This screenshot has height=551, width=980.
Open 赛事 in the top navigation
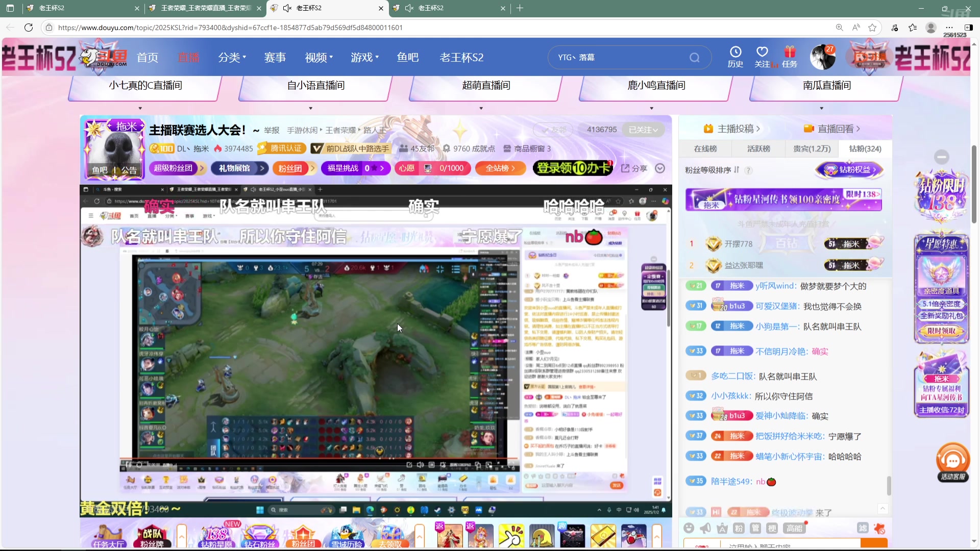tap(275, 57)
